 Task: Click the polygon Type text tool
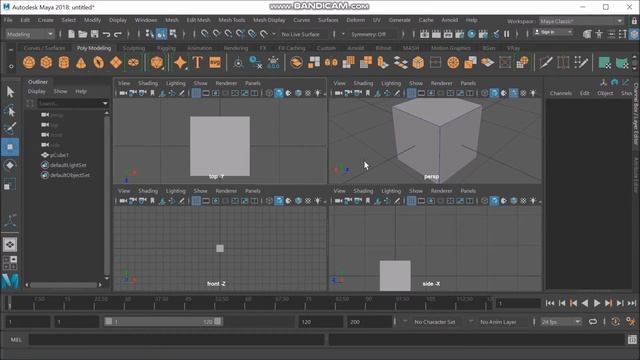pyautogui.click(x=198, y=62)
